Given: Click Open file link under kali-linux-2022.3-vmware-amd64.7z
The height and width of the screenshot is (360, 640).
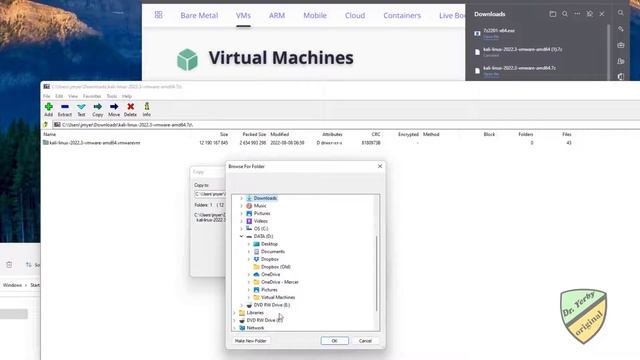Looking at the screenshot, I should pos(491,74).
